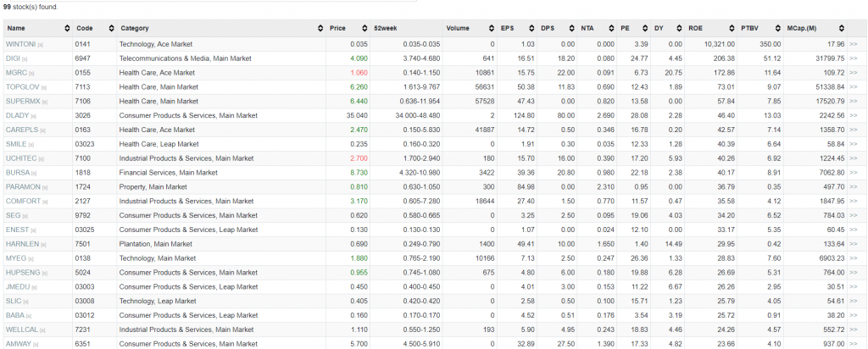Sort by DPS column sort arrows
This screenshot has height=349, width=868.
click(570, 28)
